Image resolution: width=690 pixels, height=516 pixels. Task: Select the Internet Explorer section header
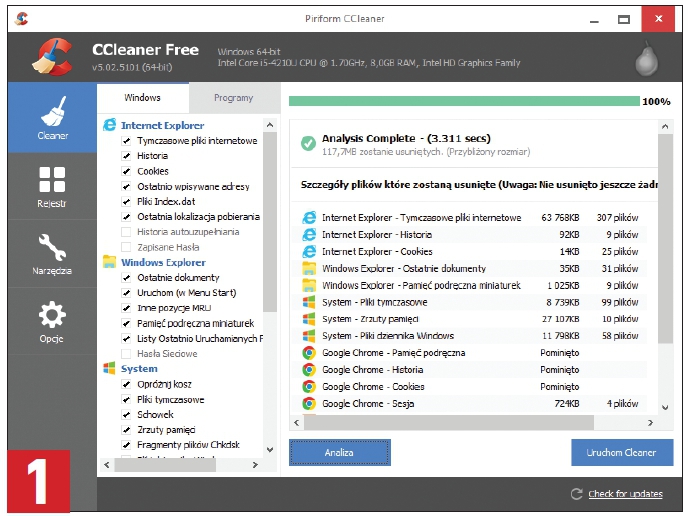point(162,125)
